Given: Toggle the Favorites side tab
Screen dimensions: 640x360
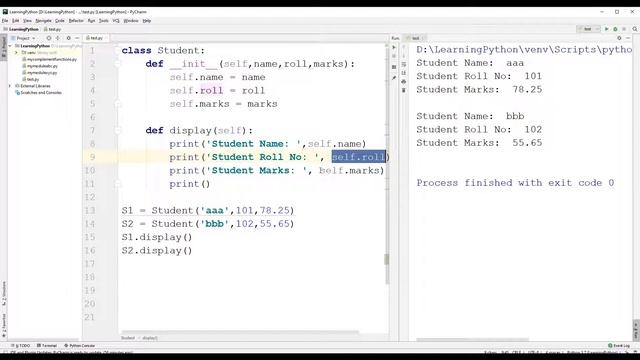Looking at the screenshot, I should tap(4, 326).
